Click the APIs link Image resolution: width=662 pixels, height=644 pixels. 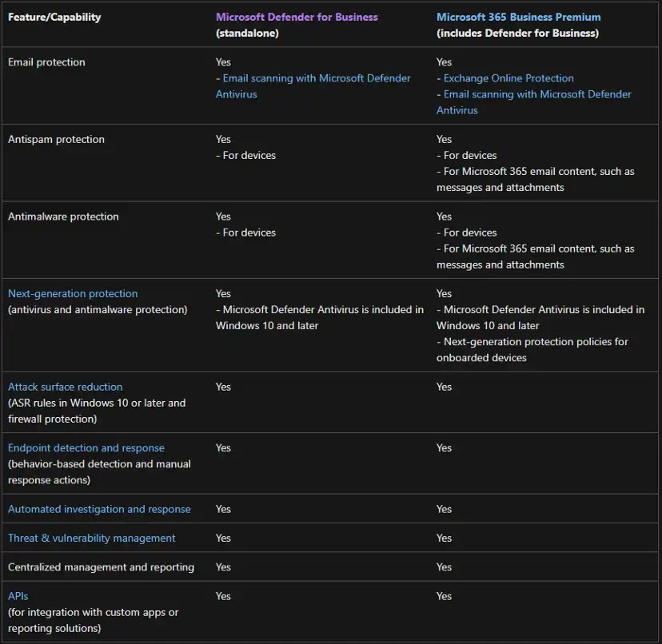coord(18,596)
